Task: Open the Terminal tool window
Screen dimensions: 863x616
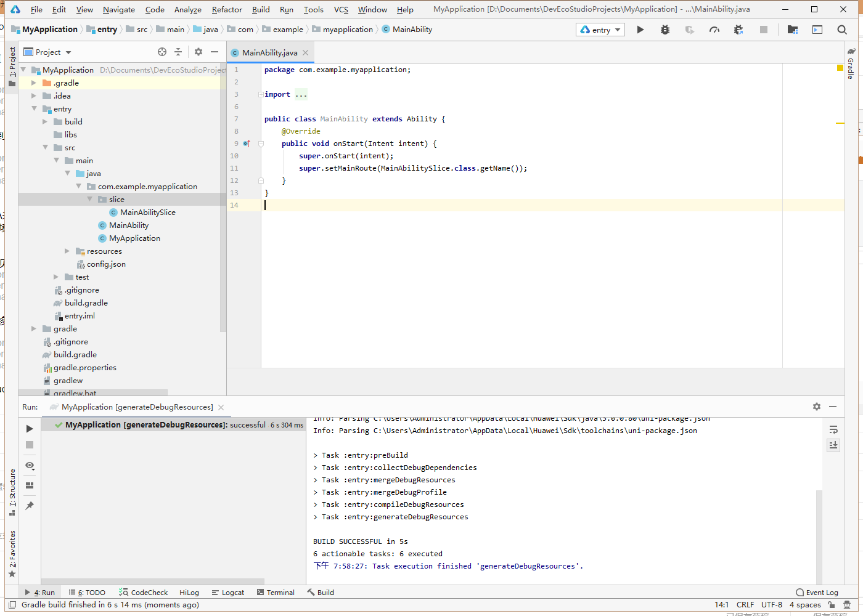Action: click(276, 593)
